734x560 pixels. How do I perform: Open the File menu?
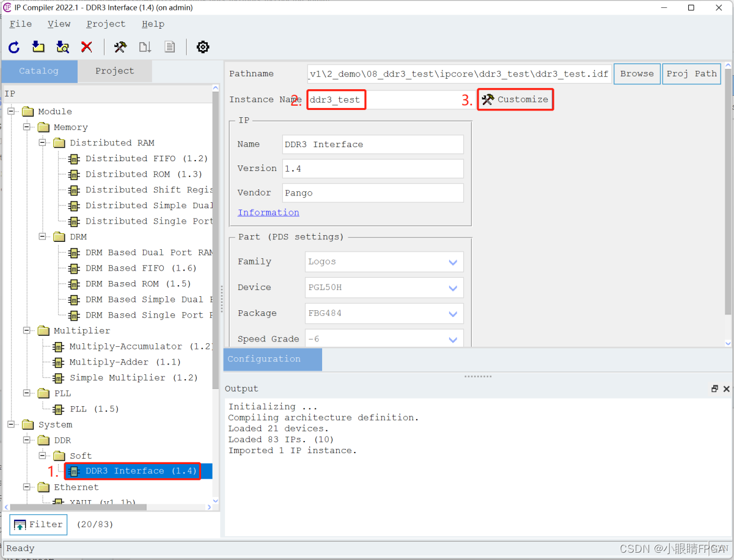21,24
